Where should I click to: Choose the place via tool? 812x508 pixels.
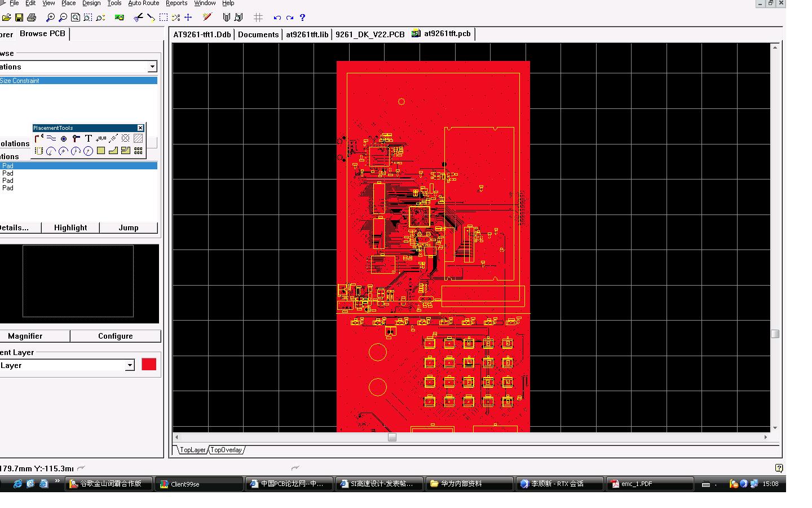tap(76, 138)
